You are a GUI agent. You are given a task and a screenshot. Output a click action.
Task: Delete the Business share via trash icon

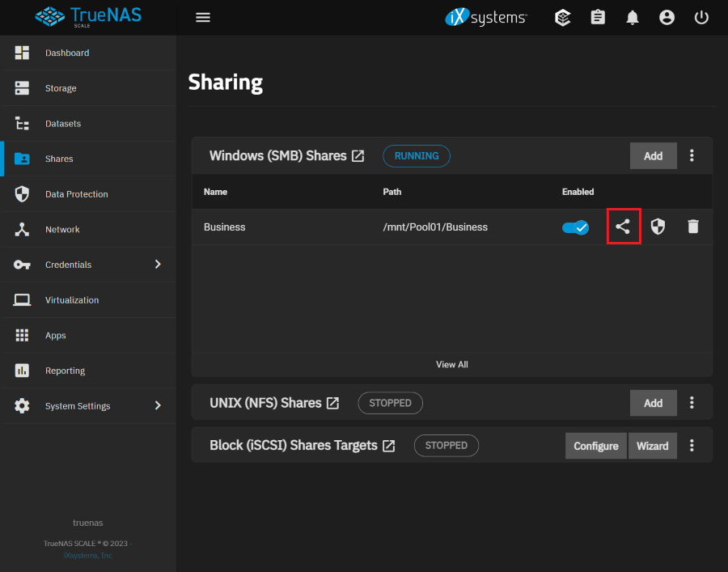[693, 227]
